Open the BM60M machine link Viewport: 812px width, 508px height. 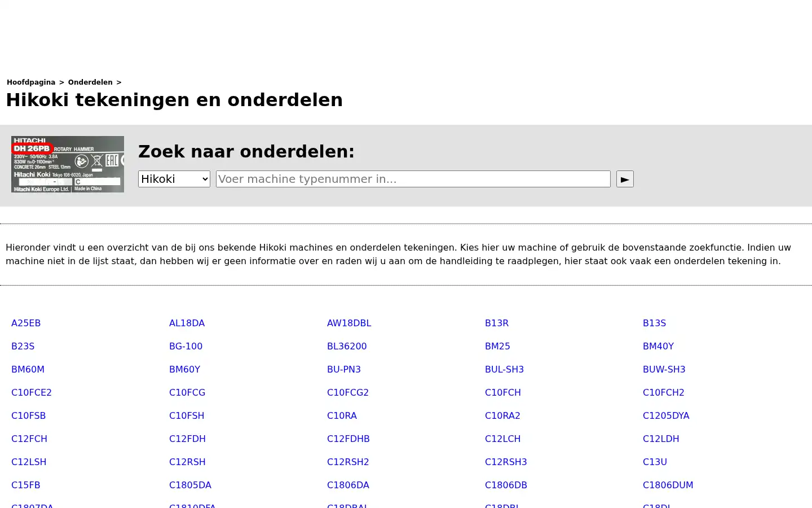coord(28,370)
